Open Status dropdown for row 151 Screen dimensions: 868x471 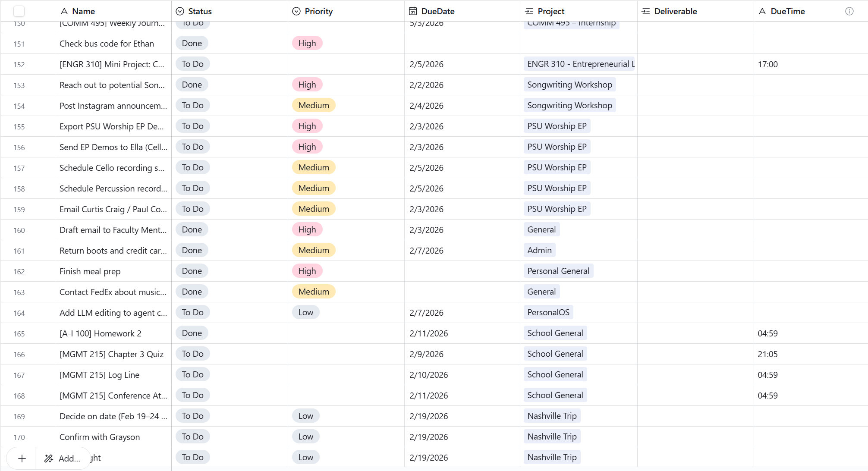(192, 43)
